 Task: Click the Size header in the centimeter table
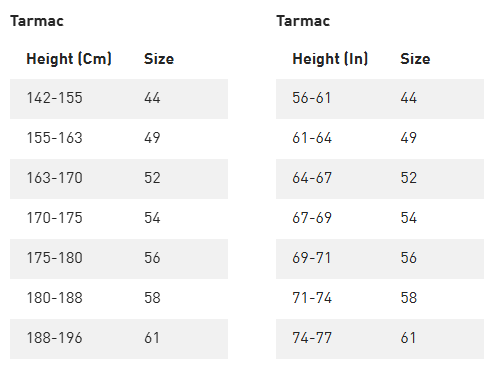coord(159,59)
